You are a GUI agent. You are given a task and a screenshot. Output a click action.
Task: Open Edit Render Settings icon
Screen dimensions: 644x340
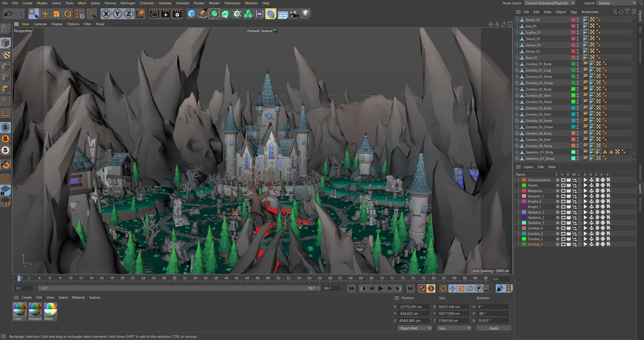pos(177,14)
